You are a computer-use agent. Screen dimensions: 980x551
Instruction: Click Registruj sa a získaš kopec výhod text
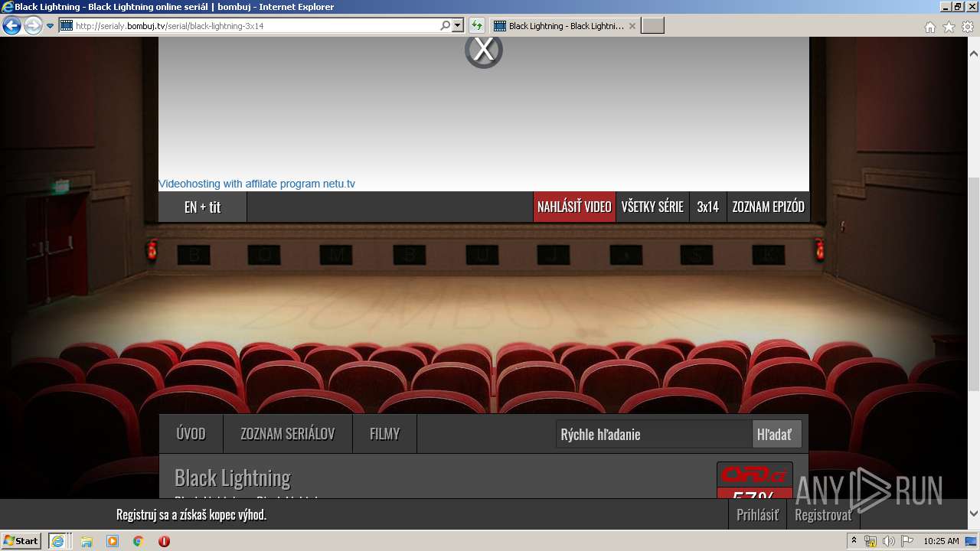point(191,515)
